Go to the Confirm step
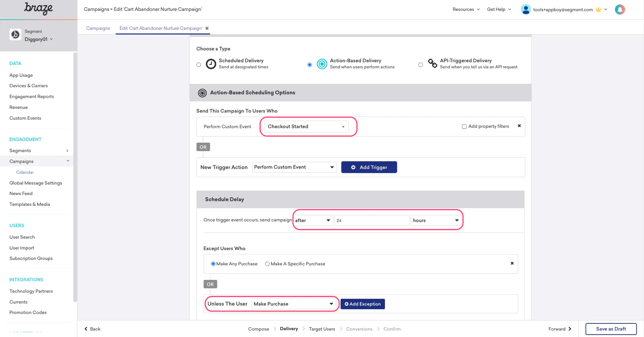 [392, 329]
